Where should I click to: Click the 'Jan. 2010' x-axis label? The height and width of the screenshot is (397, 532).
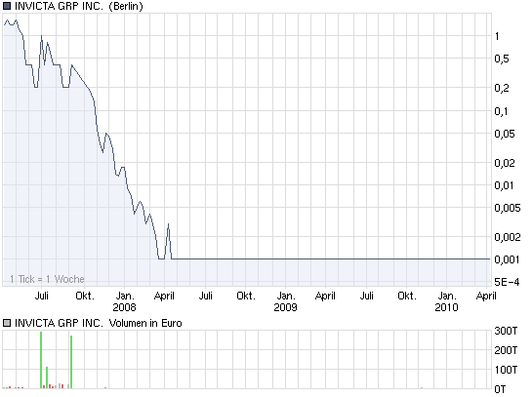tap(446, 301)
